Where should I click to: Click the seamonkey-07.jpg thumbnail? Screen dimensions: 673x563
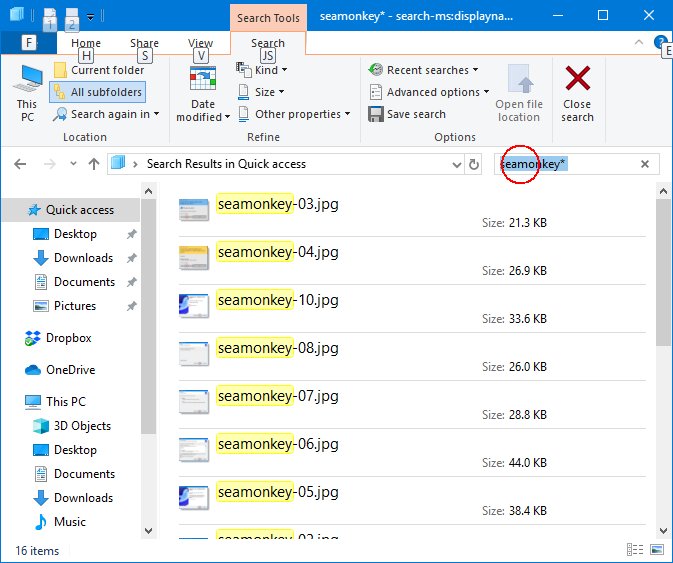(194, 402)
